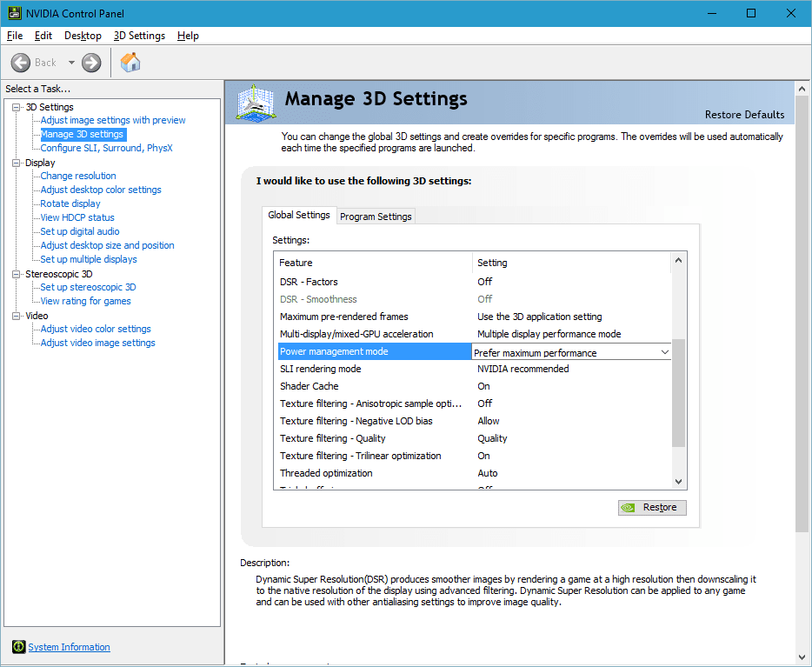Viewport: 812px width, 667px height.
Task: Collapse the Stereoscopic 3D tree node
Action: tap(17, 274)
